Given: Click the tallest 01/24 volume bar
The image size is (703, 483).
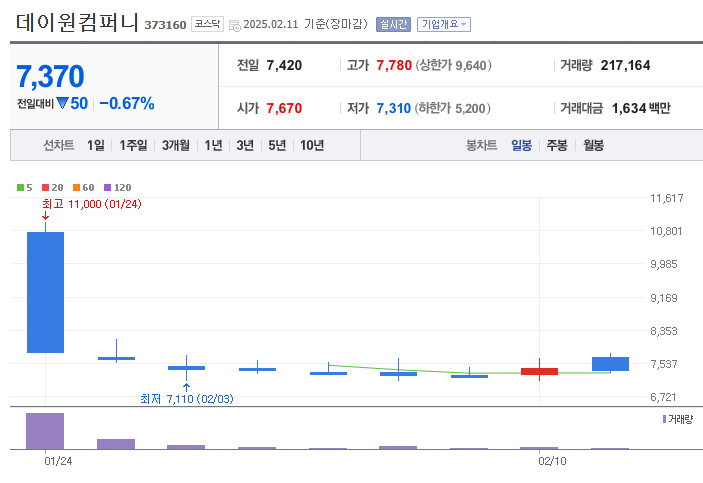Looking at the screenshot, I should tap(45, 431).
